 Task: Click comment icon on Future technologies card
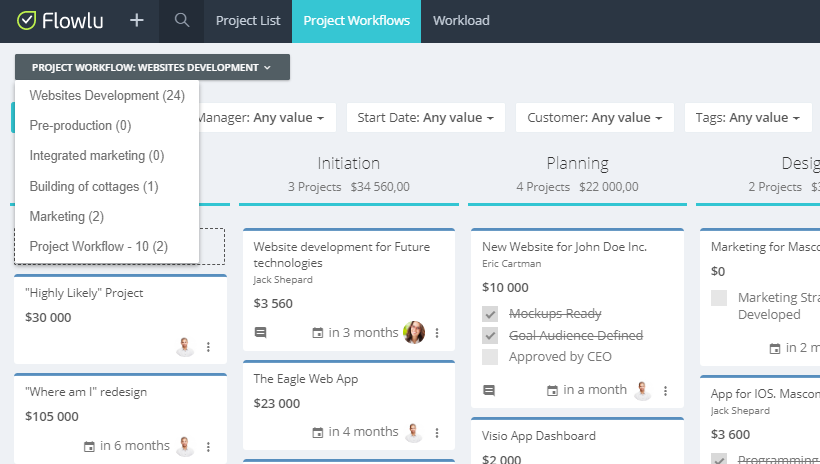point(260,332)
